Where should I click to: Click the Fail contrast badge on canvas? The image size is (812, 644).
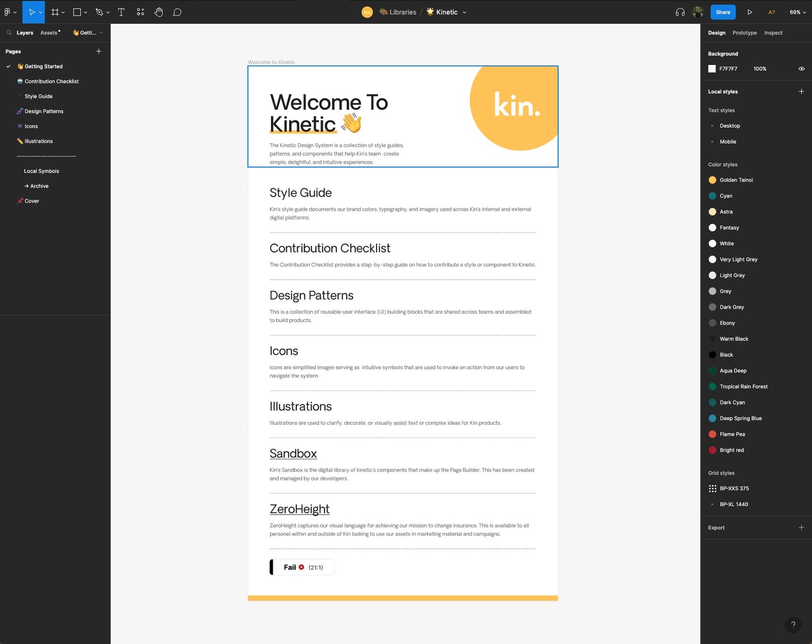click(x=302, y=567)
